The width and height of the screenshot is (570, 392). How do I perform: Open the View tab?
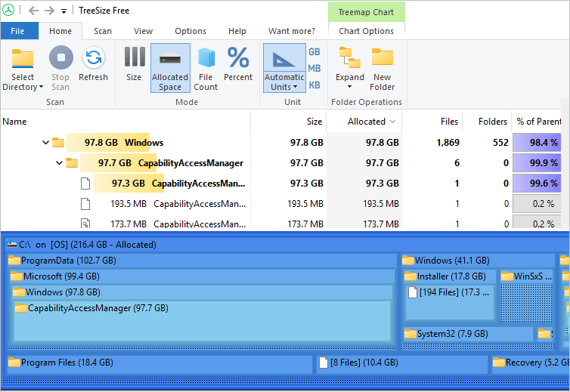pos(143,31)
